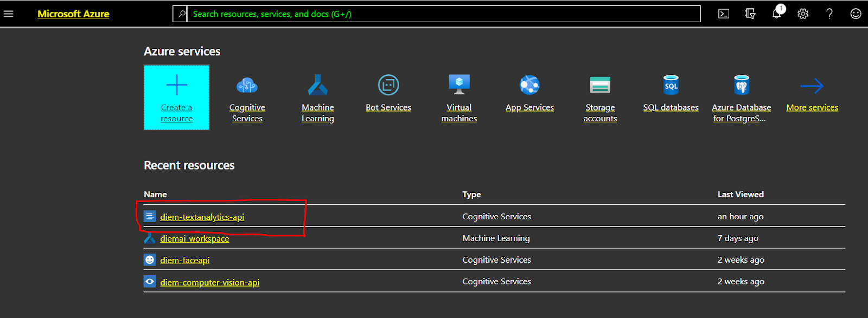868x318 pixels.
Task: Open the SQL databases link
Action: click(671, 107)
